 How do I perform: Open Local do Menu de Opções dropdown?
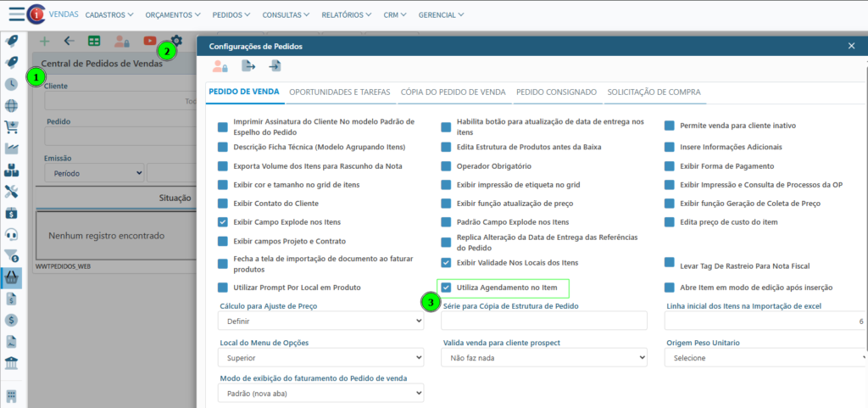coord(321,358)
